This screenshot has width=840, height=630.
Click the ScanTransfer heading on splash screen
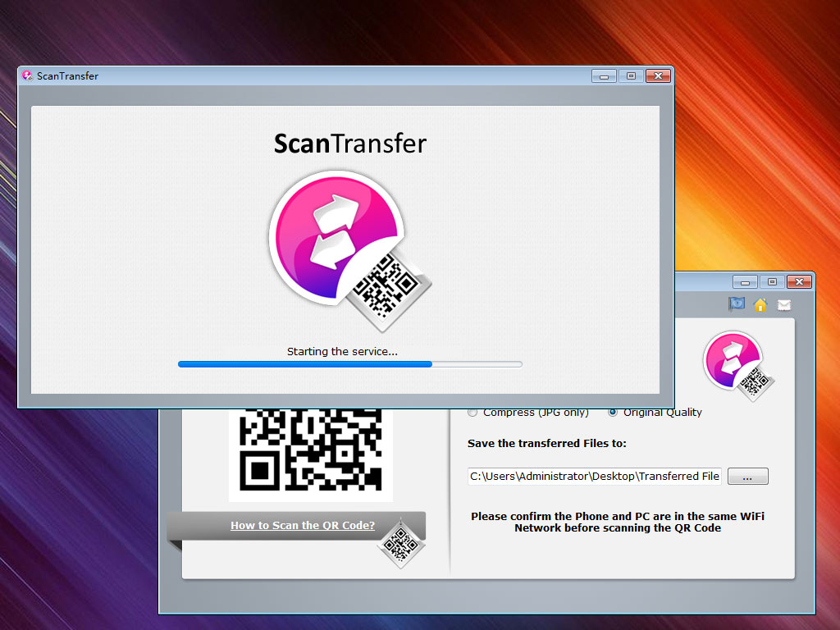coord(350,144)
